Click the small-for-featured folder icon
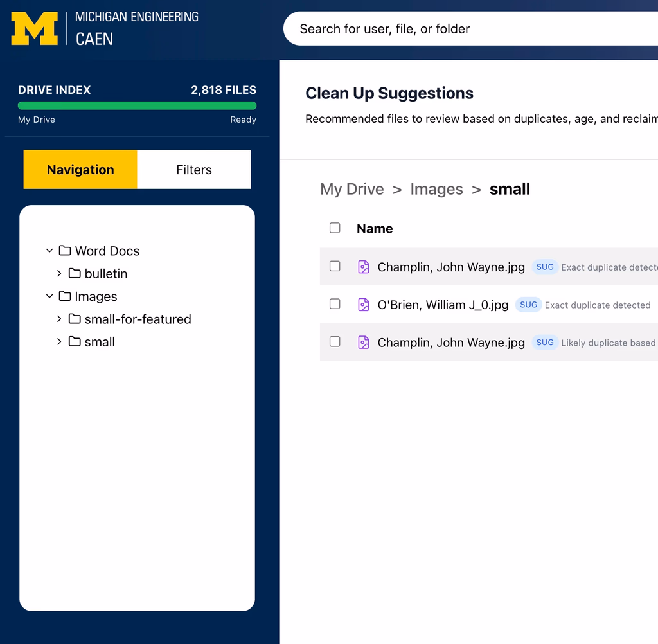This screenshot has width=658, height=644. point(75,319)
